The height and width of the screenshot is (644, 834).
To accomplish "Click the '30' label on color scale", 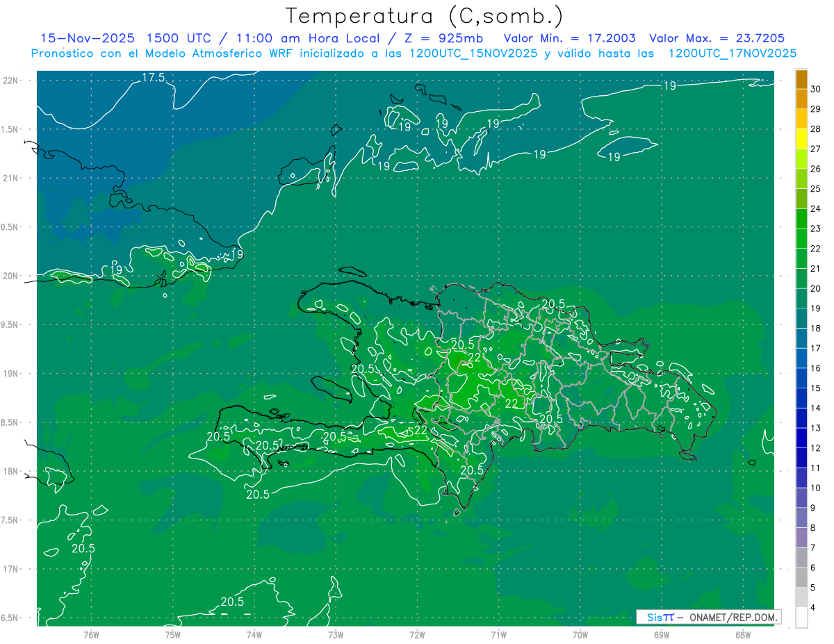I will point(816,90).
